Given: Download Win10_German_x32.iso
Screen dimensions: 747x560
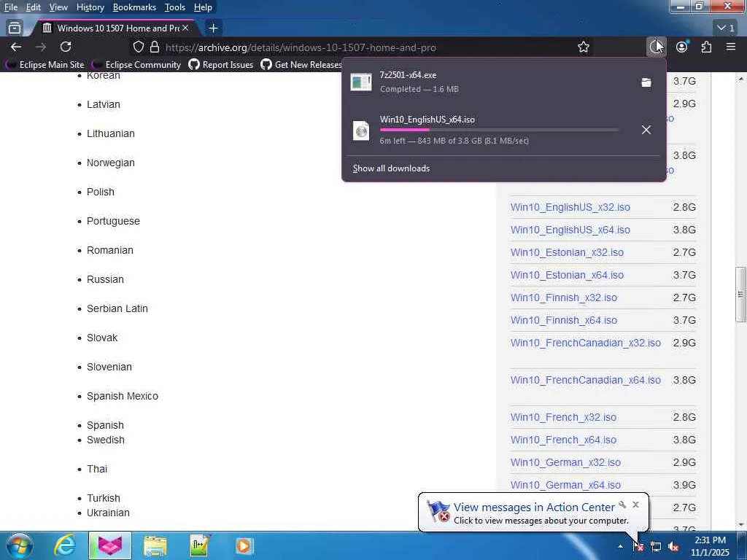Looking at the screenshot, I should tap(565, 462).
